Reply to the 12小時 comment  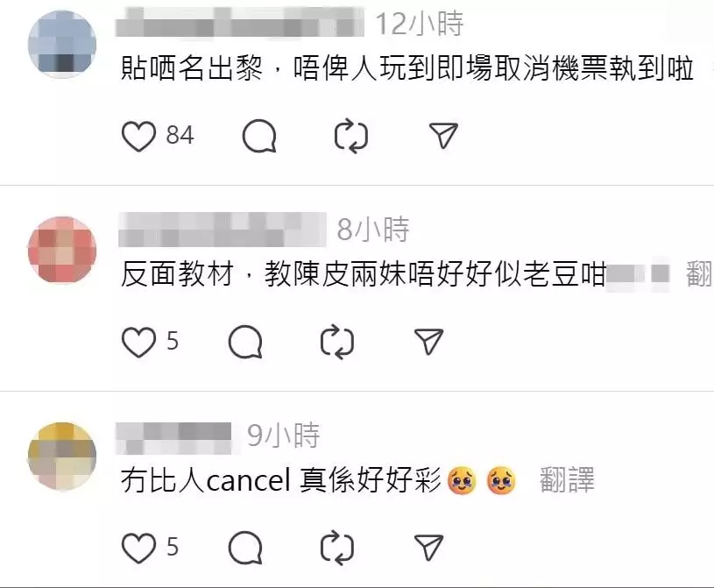(x=259, y=136)
